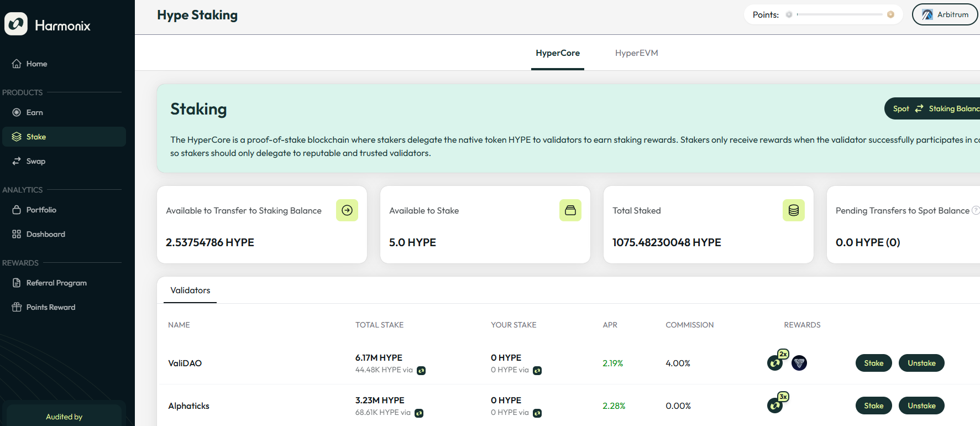Screen dimensions: 980x426
Task: Click the Dashboard grid icon
Action: [x=17, y=234]
